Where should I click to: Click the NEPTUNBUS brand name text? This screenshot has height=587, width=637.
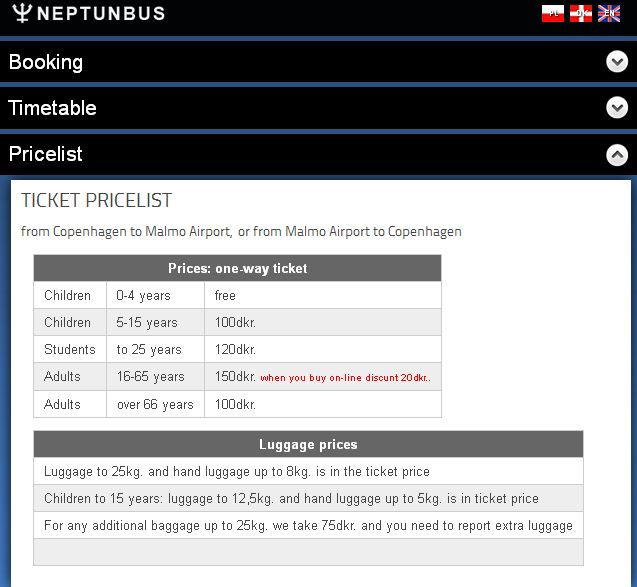[101, 14]
